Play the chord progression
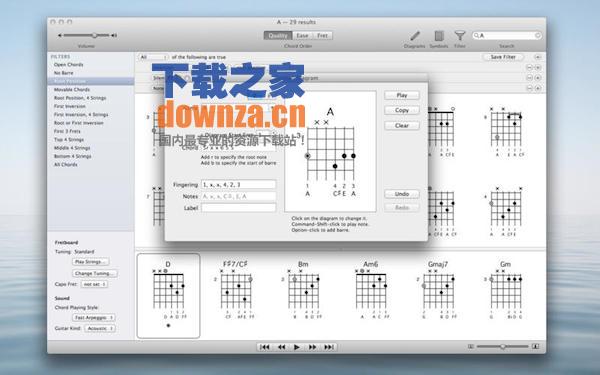Screen dimensions: 600x375 (x=297, y=347)
